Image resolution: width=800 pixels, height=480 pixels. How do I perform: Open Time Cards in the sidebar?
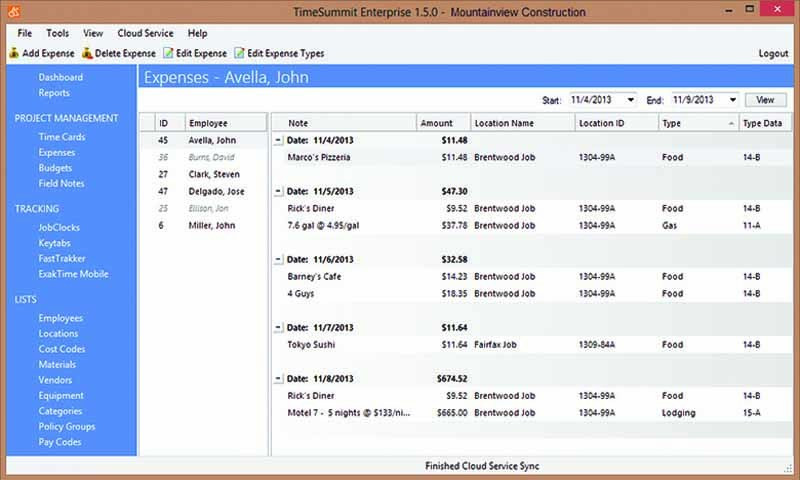point(62,137)
